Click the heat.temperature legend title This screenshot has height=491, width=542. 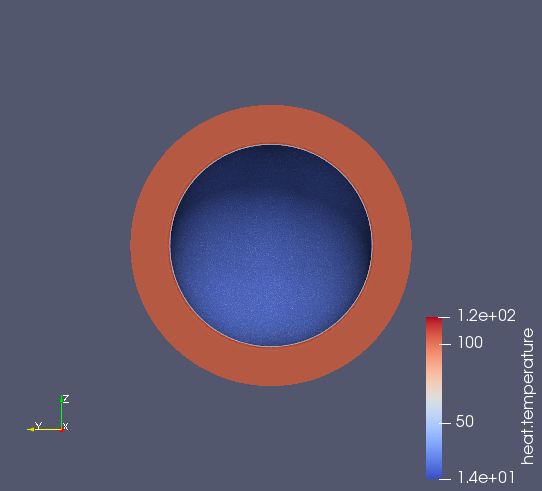tap(527, 396)
